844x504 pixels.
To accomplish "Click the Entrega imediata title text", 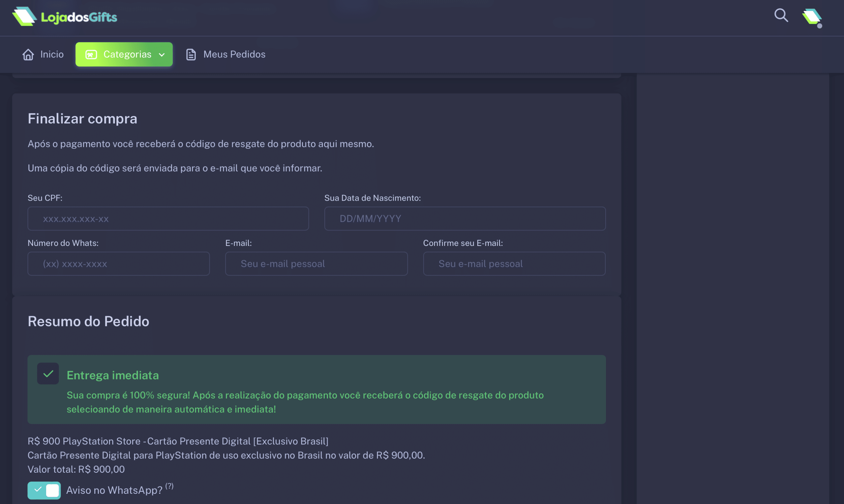I will (x=113, y=375).
